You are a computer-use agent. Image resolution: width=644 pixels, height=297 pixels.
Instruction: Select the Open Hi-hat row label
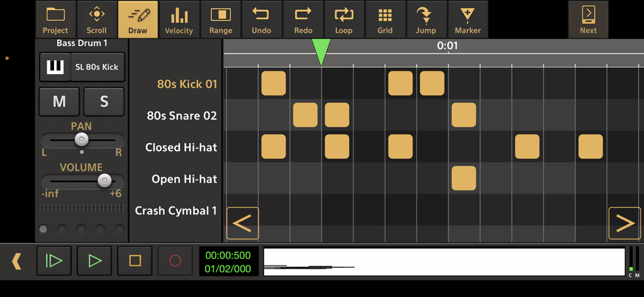point(184,179)
